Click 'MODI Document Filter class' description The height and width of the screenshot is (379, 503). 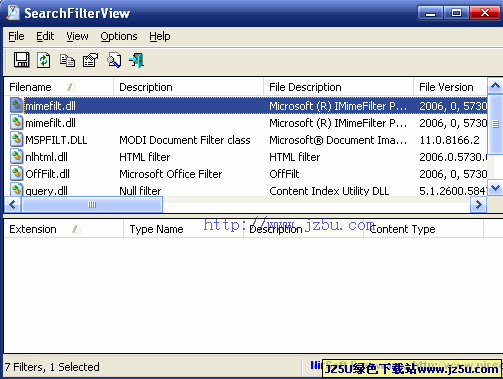click(x=185, y=140)
